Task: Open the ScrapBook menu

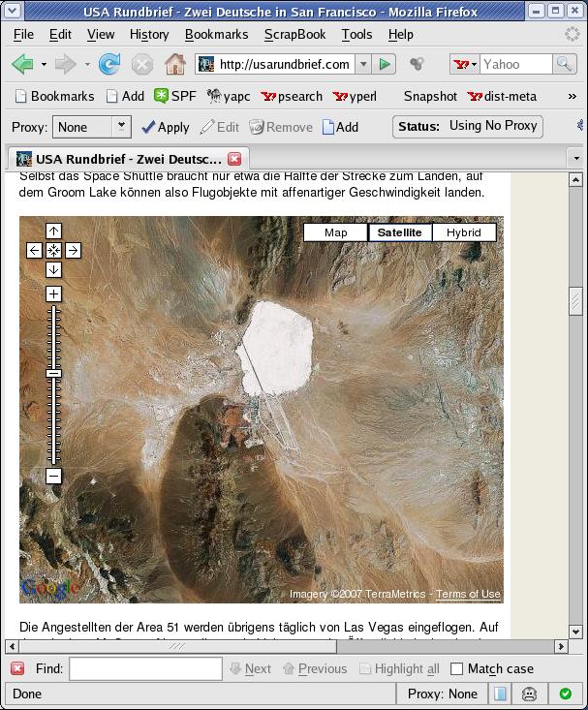Action: click(x=294, y=34)
